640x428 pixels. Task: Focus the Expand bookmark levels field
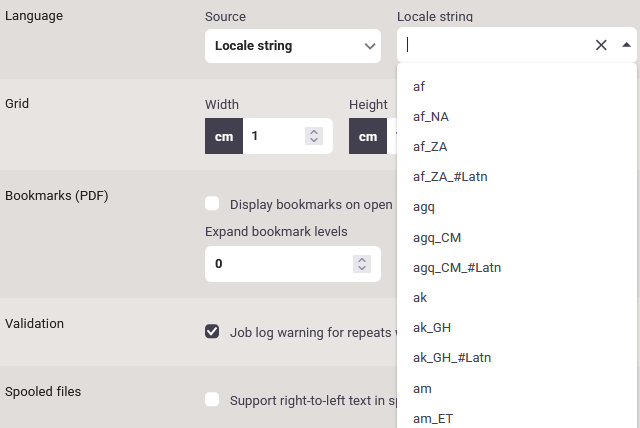point(280,264)
